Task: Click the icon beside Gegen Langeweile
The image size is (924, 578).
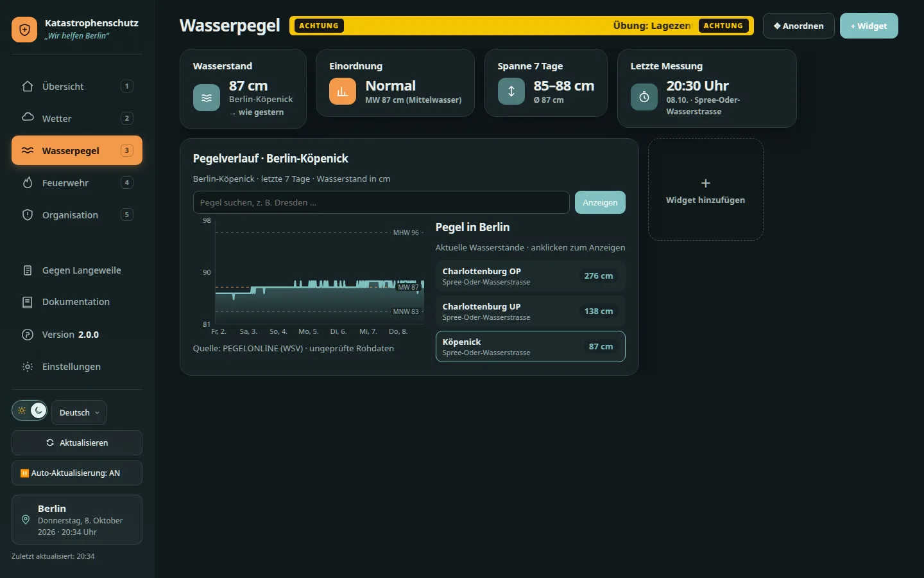Action: [x=28, y=270]
